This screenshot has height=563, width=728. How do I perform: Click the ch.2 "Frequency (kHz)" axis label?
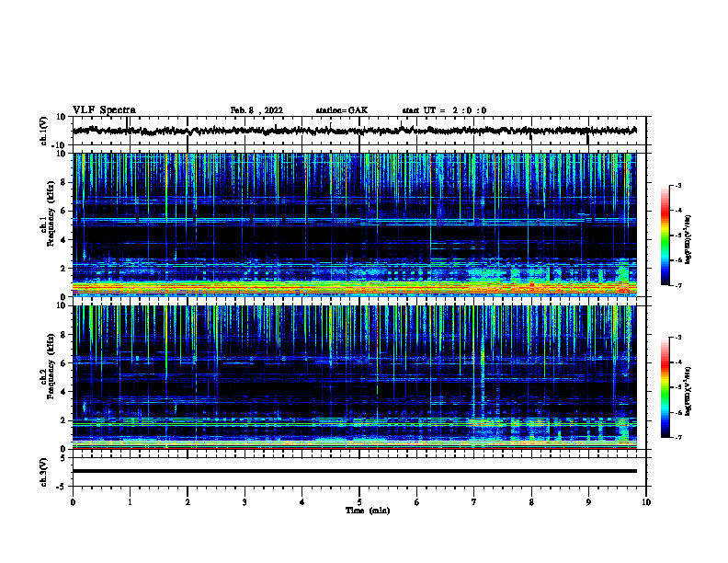pos(51,366)
